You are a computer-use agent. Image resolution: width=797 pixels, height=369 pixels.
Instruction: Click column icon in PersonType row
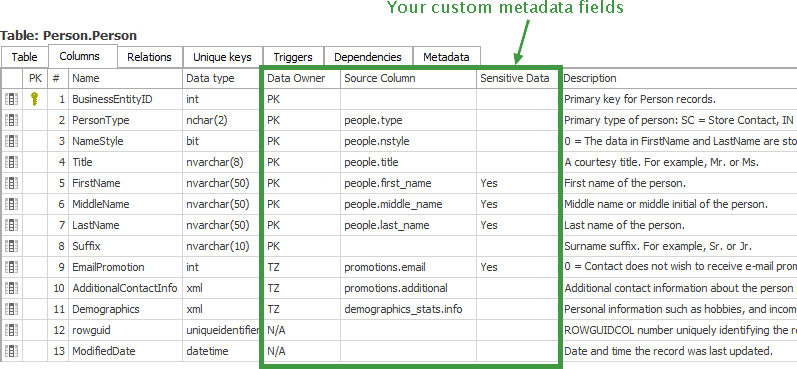pyautogui.click(x=12, y=120)
